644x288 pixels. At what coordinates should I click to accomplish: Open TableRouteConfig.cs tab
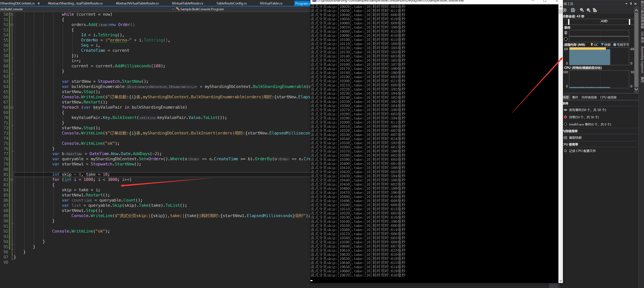(x=231, y=3)
